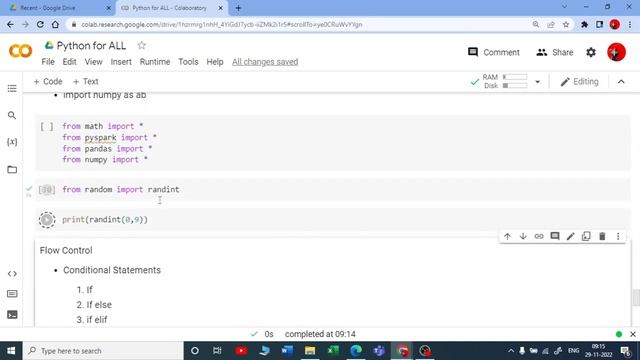640x360 pixels.
Task: Click the Flow Control heading text
Action: [x=66, y=251]
